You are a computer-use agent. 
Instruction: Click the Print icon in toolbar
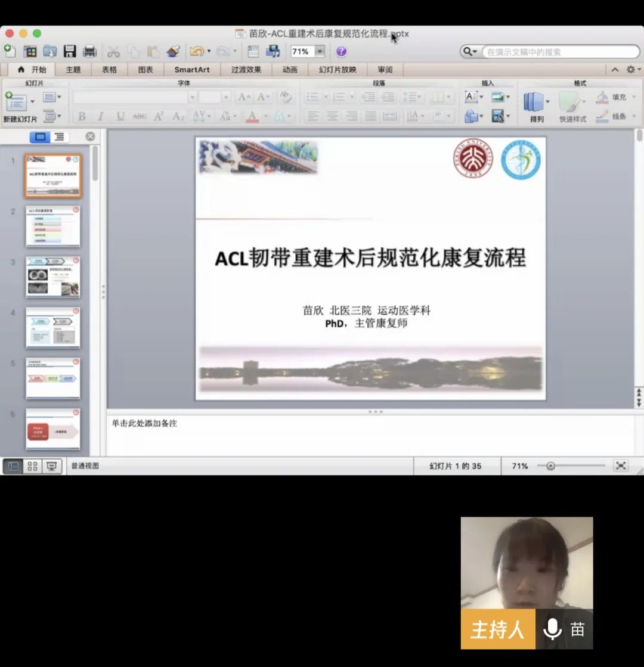(89, 51)
